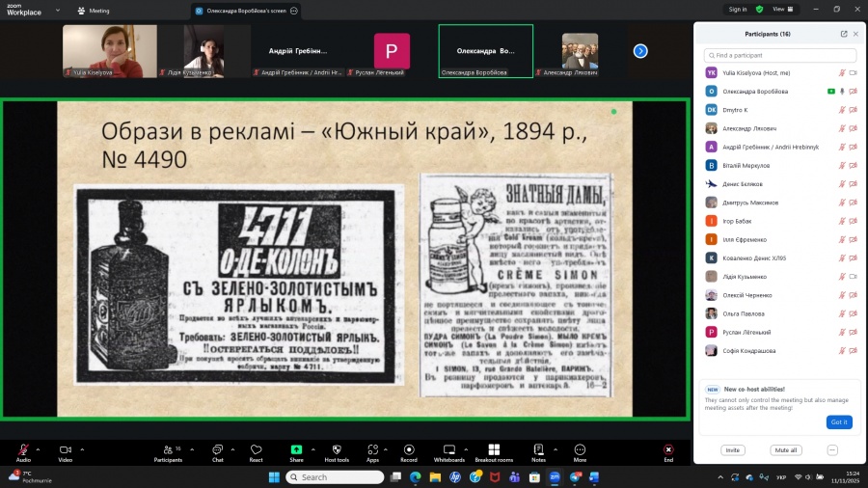
Task: Open Host tools shield icon
Action: (x=338, y=449)
